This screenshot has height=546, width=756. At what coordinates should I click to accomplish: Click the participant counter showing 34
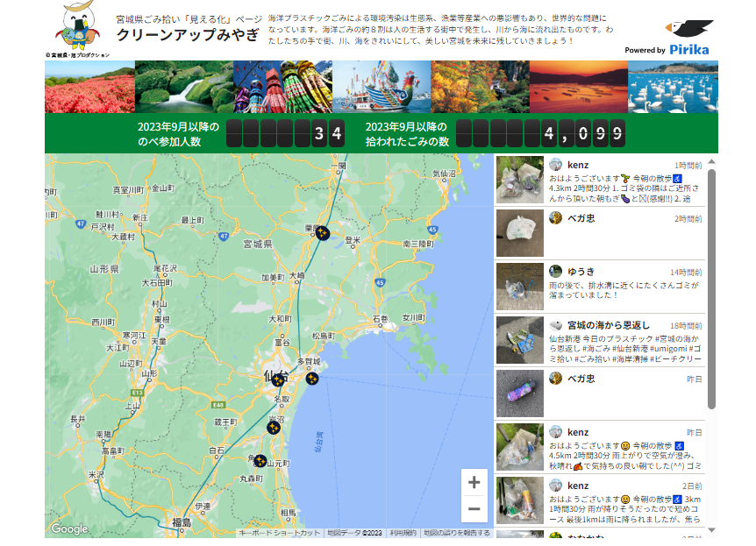tap(286, 133)
